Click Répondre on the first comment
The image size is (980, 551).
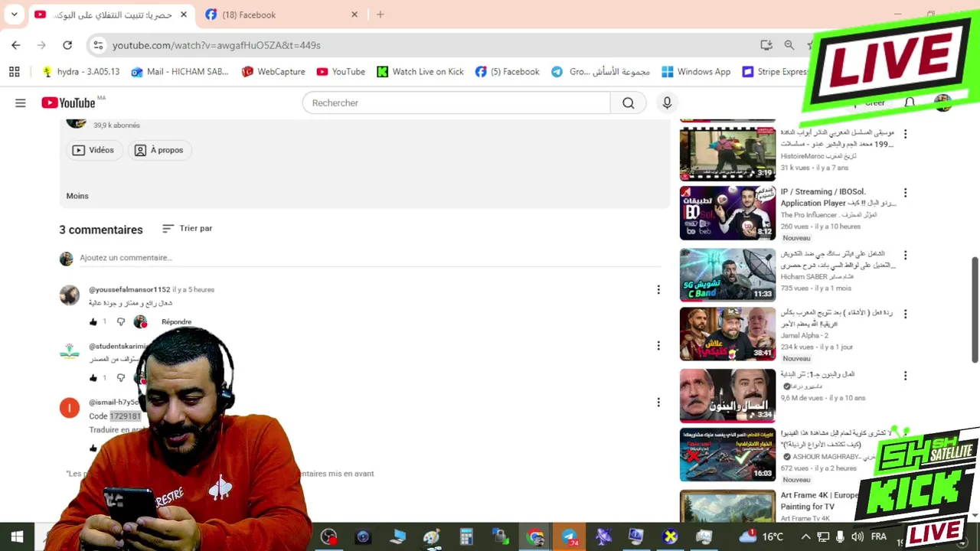click(176, 322)
